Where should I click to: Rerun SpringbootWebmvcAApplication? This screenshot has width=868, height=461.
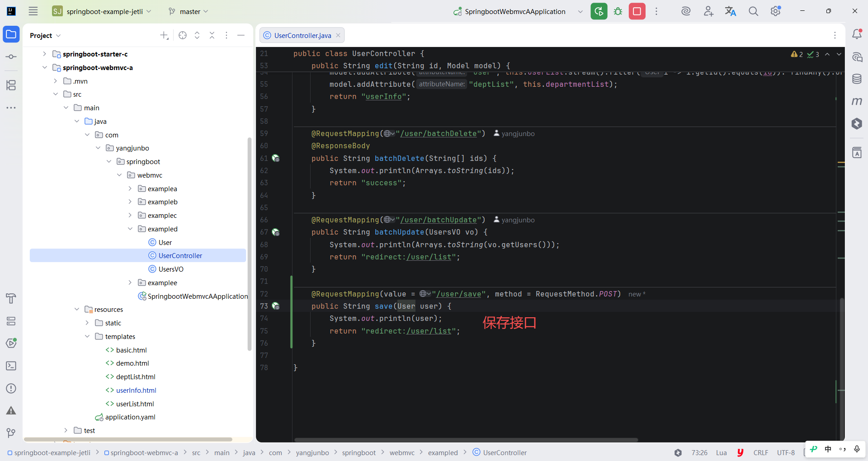(599, 11)
